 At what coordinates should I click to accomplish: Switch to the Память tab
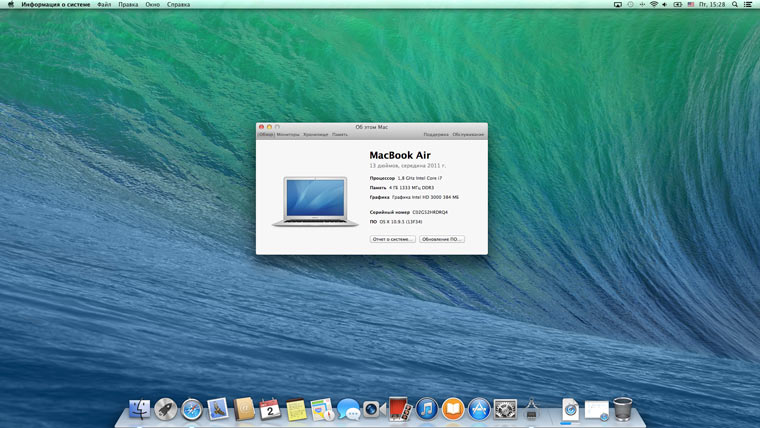point(340,134)
